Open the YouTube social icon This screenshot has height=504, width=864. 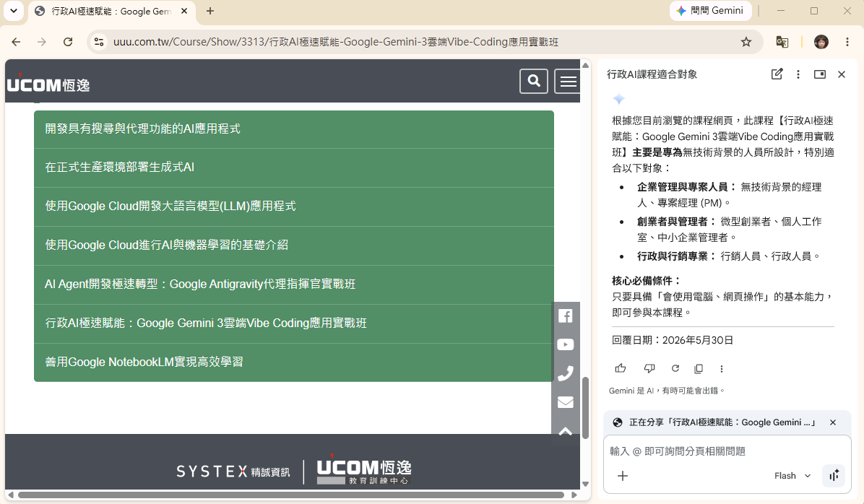(566, 345)
